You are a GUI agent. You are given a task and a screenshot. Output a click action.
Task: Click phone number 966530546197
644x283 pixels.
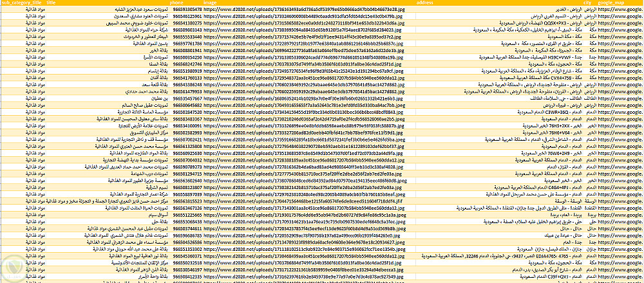(187, 269)
